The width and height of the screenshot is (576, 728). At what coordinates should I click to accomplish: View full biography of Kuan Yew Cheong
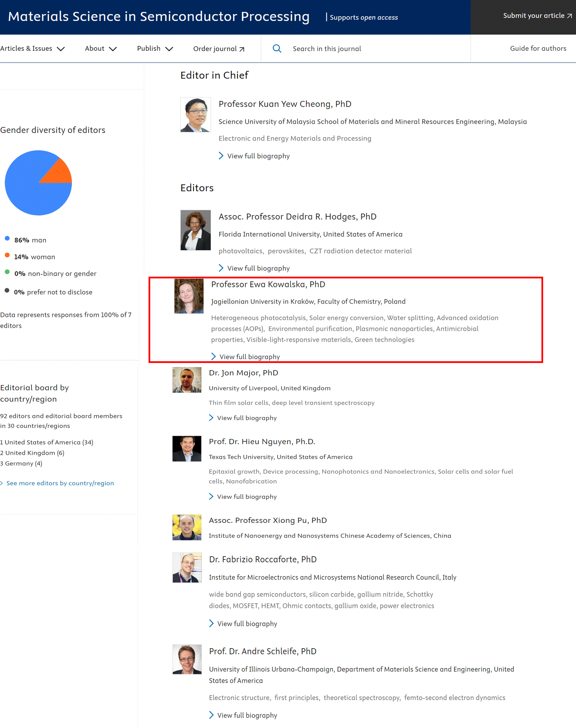[254, 156]
